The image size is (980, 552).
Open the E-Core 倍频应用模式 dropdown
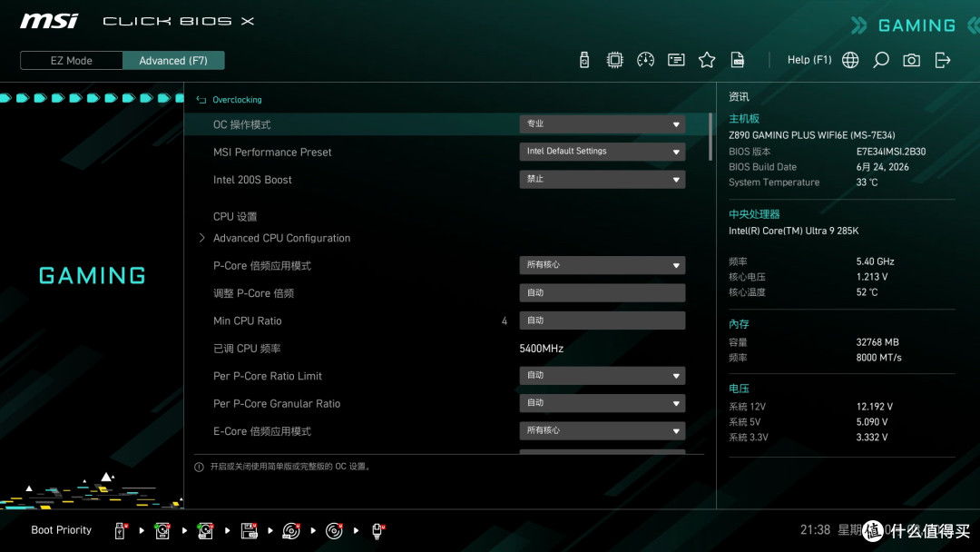[602, 430]
